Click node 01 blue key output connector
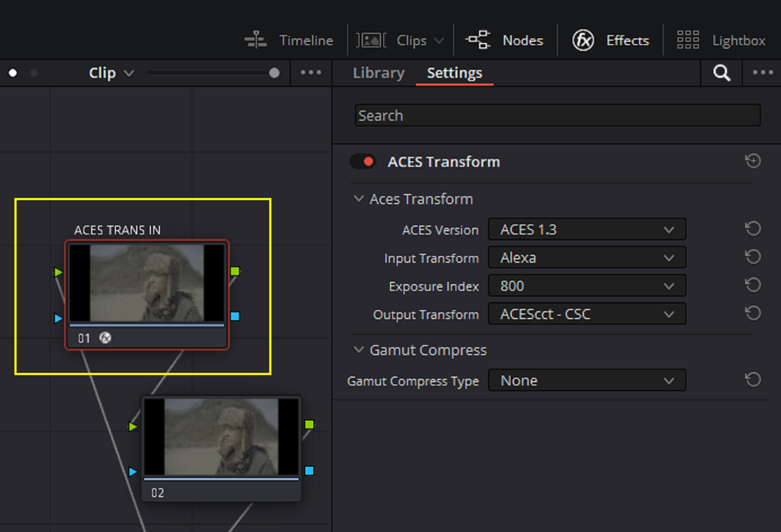The width and height of the screenshot is (781, 532). [235, 317]
